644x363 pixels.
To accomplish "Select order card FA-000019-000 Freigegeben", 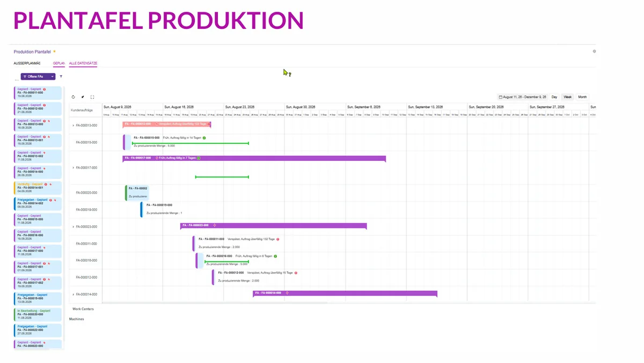I will coord(38,299).
